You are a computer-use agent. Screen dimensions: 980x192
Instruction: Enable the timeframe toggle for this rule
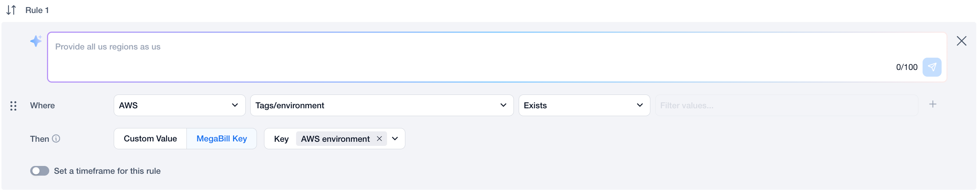click(x=40, y=171)
